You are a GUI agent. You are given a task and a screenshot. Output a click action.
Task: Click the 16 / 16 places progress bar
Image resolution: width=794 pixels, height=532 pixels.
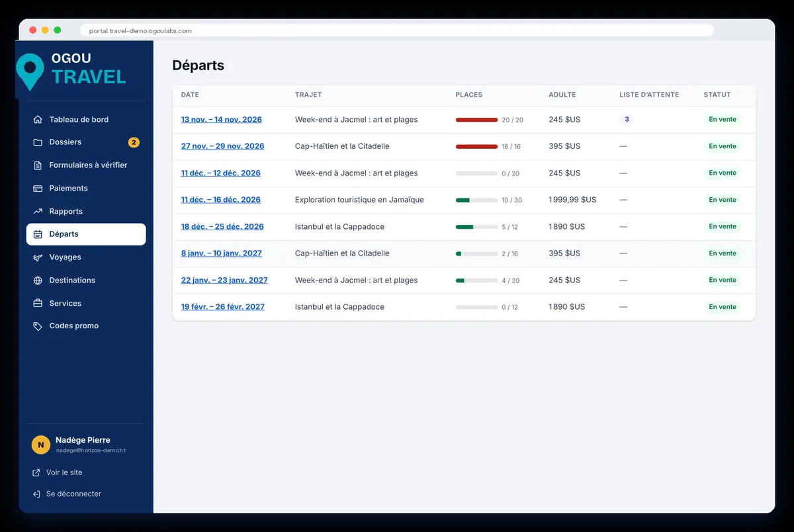tap(476, 146)
